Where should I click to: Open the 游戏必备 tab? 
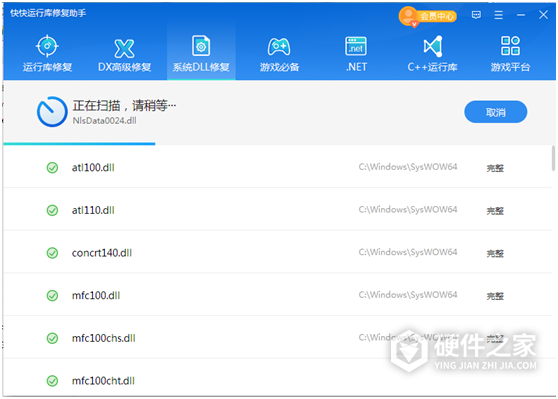click(279, 54)
